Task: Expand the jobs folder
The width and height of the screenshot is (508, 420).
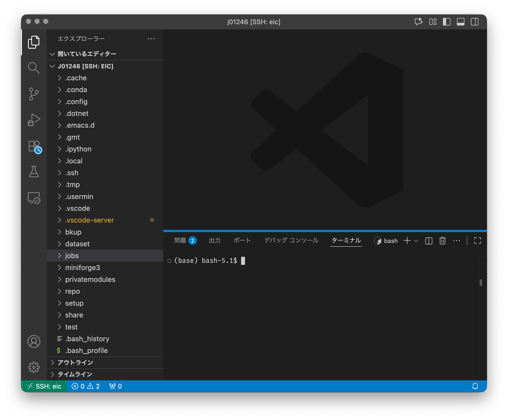Action: point(72,256)
